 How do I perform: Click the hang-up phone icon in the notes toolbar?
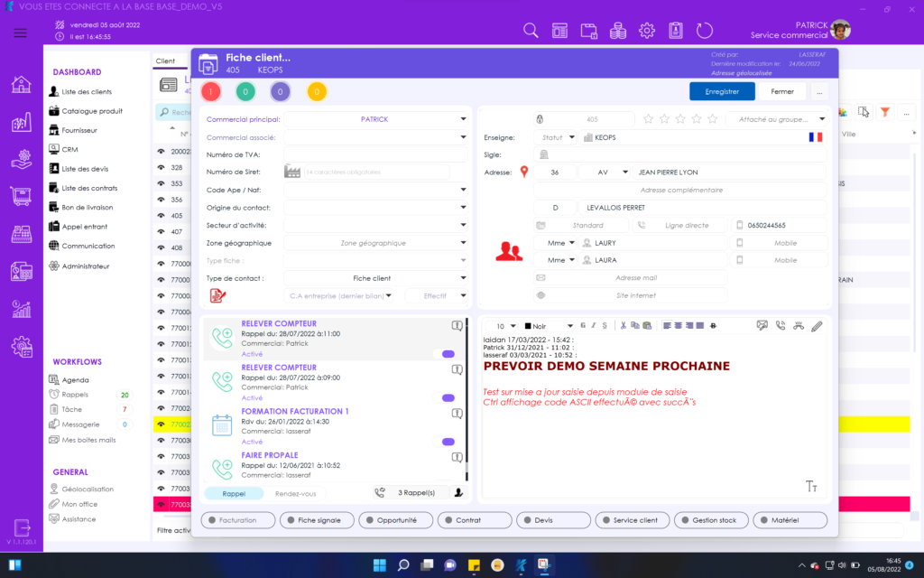[799, 325]
